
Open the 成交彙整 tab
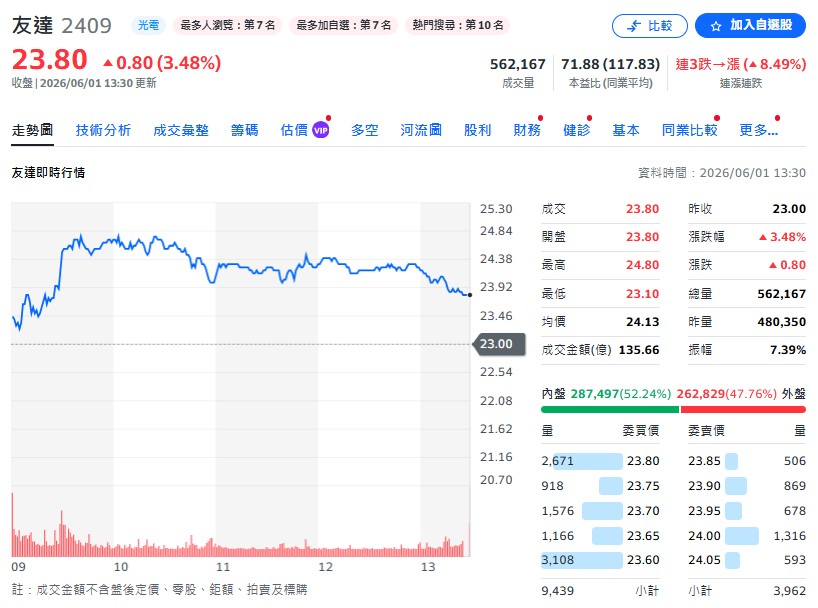[181, 130]
